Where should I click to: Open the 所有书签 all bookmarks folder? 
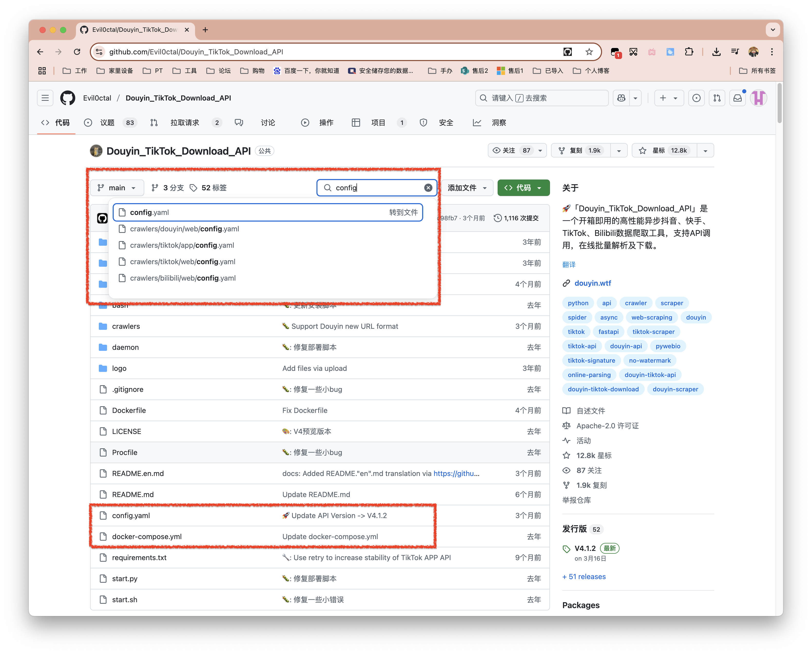coord(757,71)
